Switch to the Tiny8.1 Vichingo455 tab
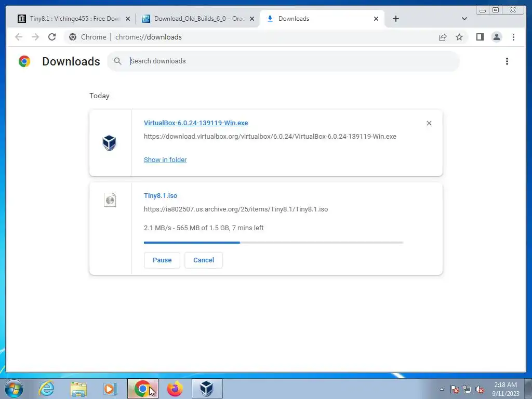Screen dimensions: 532x399 click(x=74, y=19)
